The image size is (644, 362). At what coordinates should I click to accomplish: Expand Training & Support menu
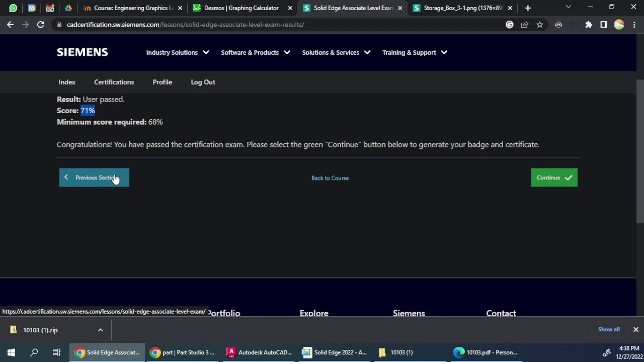pyautogui.click(x=415, y=52)
